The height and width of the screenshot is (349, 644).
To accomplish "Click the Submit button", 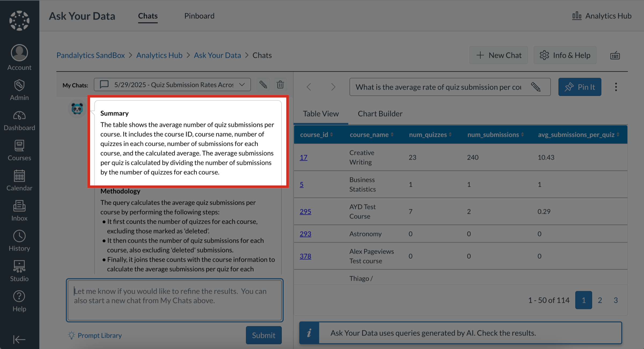I will point(264,335).
